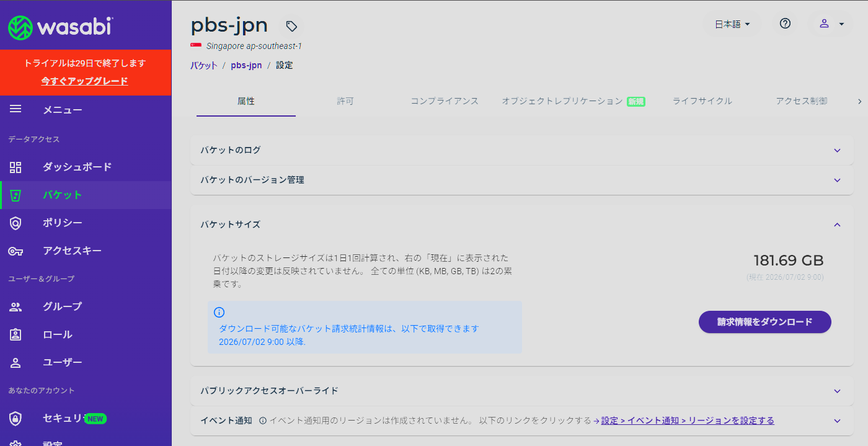Collapse the バケットサイズ section

(x=837, y=225)
